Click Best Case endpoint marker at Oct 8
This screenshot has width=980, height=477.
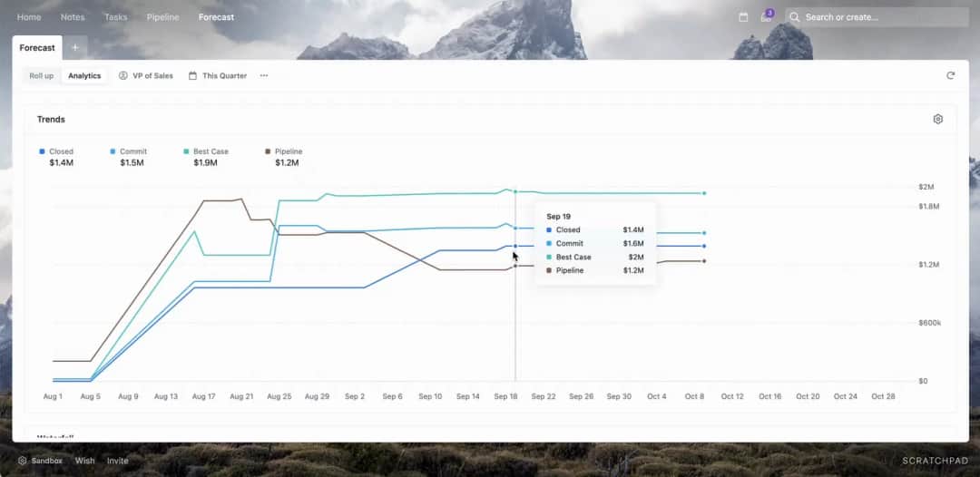[704, 193]
